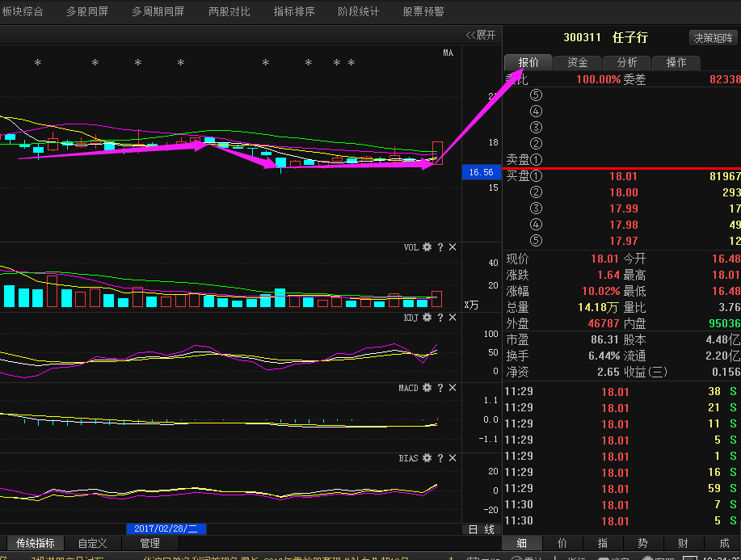
Task: Open settings gear for the KDJ indicator
Action: pyautogui.click(x=427, y=318)
